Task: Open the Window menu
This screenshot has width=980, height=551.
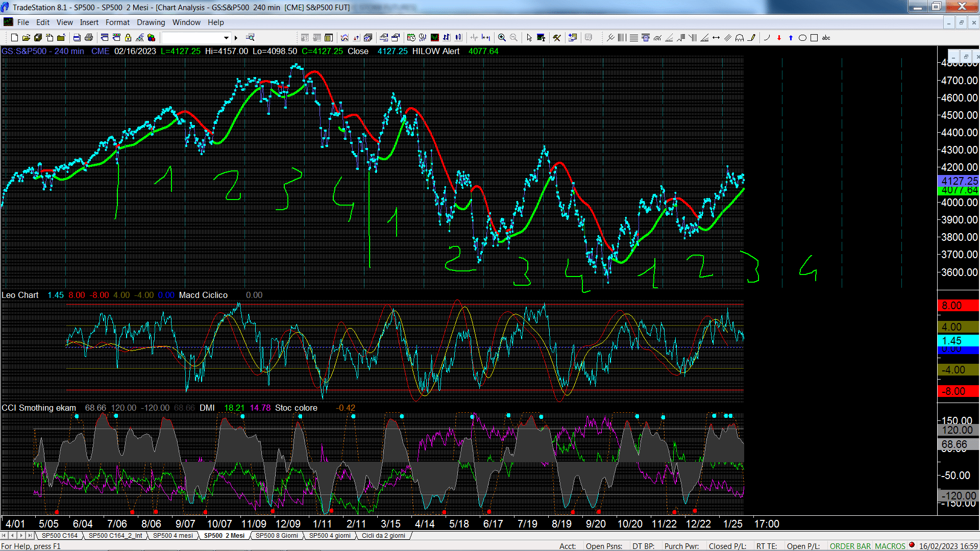Action: 186,22
